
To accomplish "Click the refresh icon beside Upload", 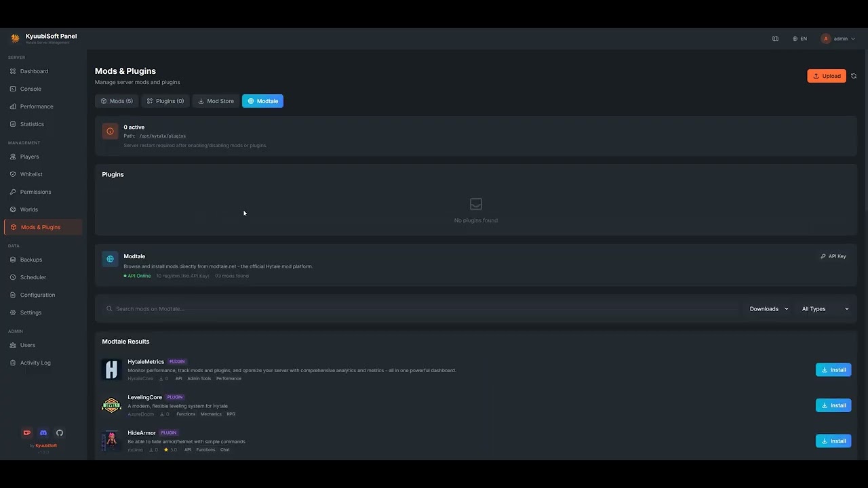I will (x=854, y=76).
